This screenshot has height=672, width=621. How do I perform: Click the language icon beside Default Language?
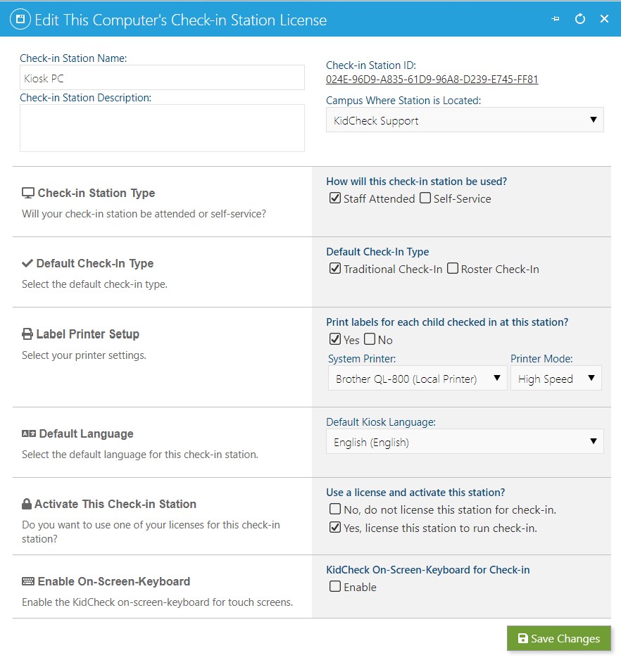(29, 433)
